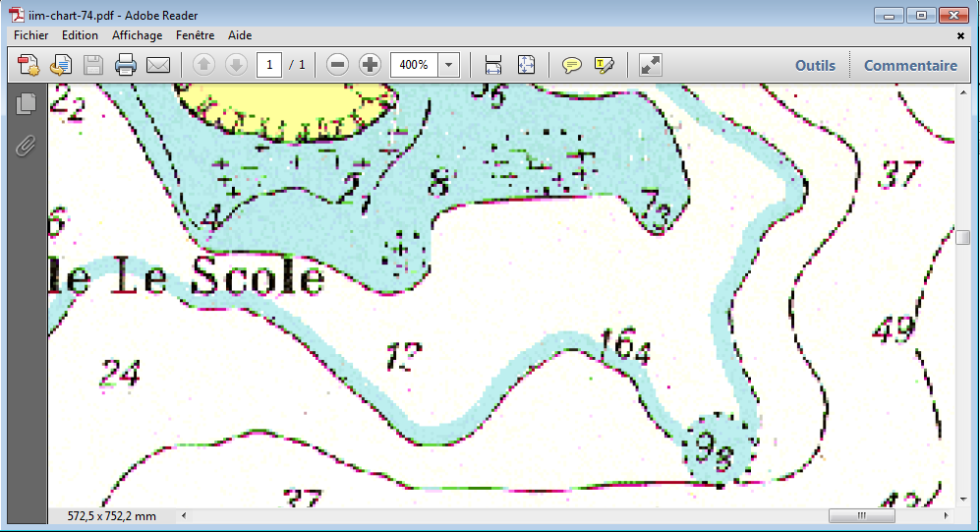980x532 pixels.
Task: Click the print file icon
Action: [126, 66]
